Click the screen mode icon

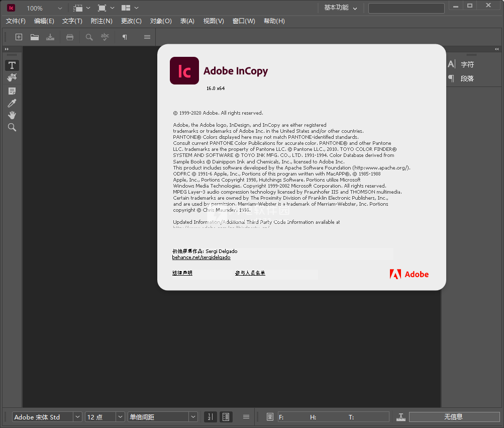(x=102, y=8)
